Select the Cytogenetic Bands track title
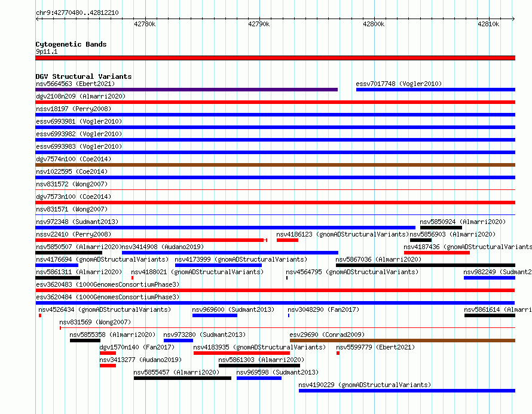This screenshot has width=532, height=414. (71, 44)
